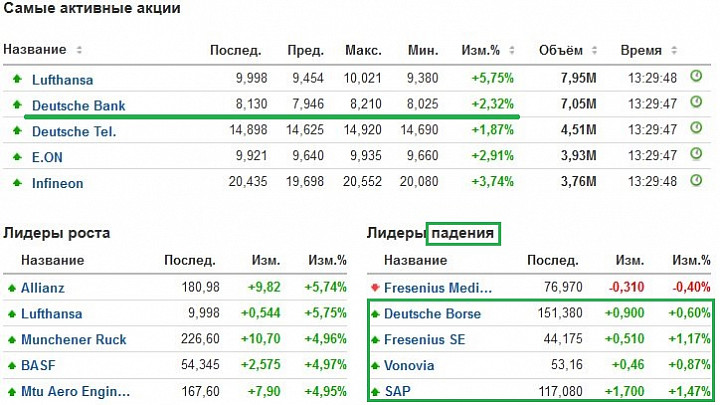Open the Lufthansa link in active stocks
720x405 pixels.
62,80
